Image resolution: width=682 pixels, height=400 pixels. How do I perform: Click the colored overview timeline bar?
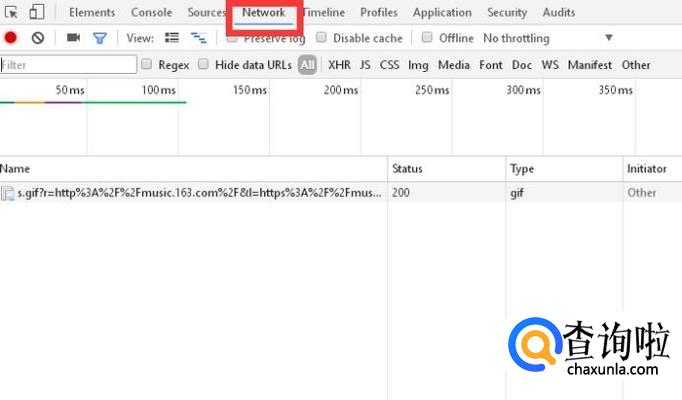93,103
